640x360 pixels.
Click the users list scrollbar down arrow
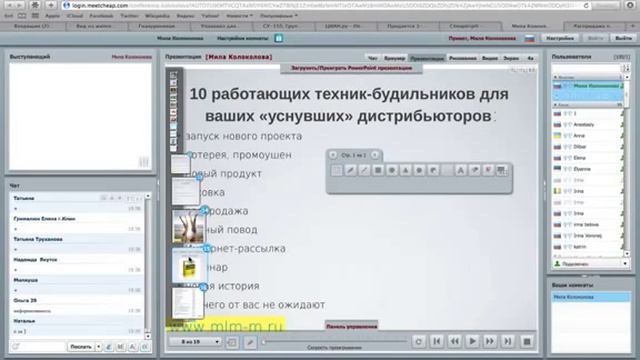tap(627, 254)
